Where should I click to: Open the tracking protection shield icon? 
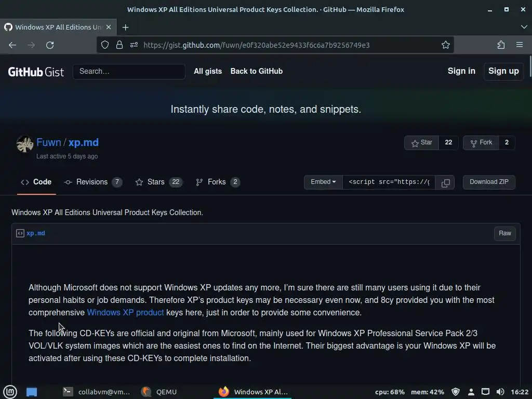[105, 45]
